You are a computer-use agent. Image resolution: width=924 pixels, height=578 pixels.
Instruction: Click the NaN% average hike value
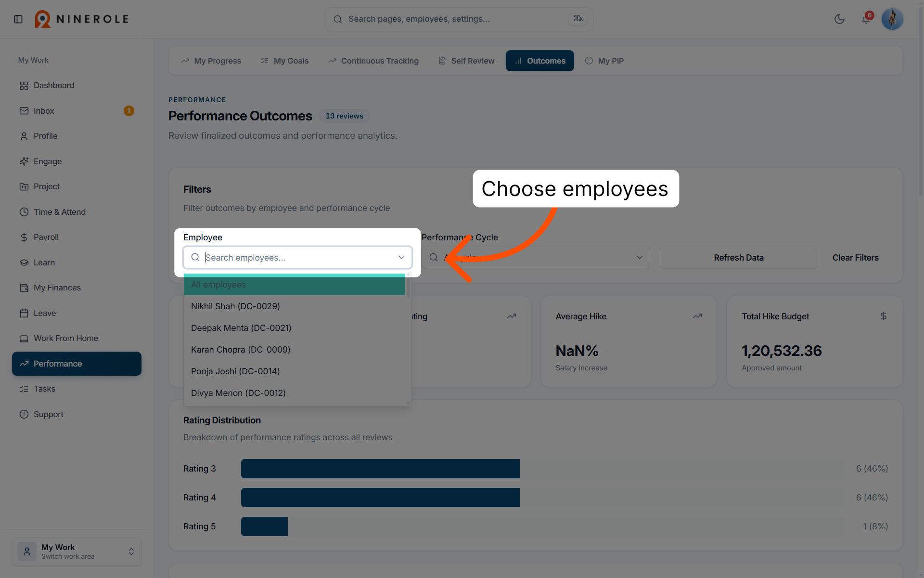click(577, 351)
